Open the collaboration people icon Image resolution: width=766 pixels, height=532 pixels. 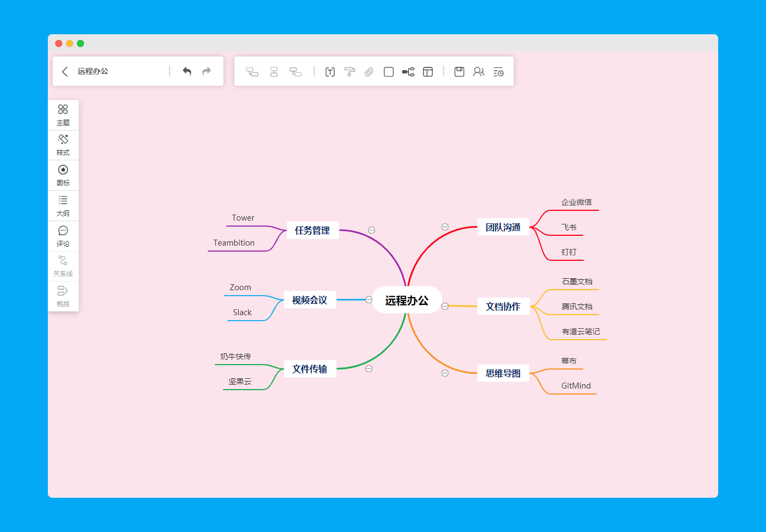tap(478, 71)
